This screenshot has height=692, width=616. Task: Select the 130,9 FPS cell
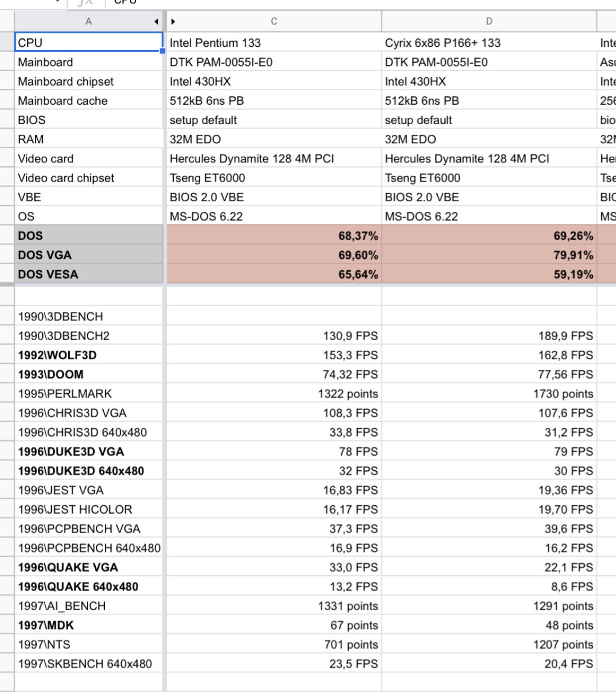(x=274, y=336)
